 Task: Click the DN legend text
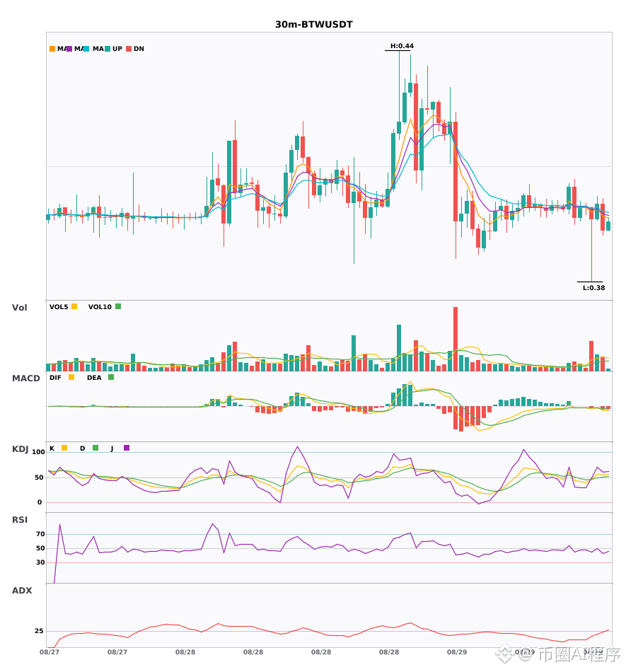[139, 49]
